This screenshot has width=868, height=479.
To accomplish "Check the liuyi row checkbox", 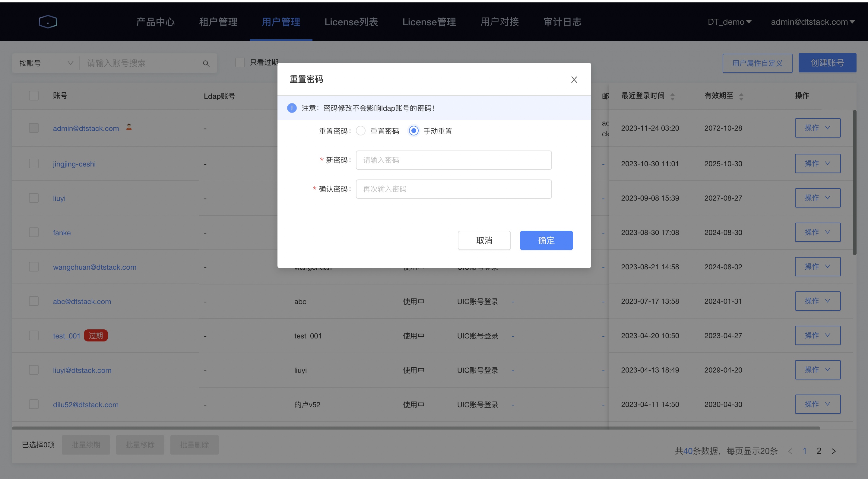I will (x=34, y=198).
